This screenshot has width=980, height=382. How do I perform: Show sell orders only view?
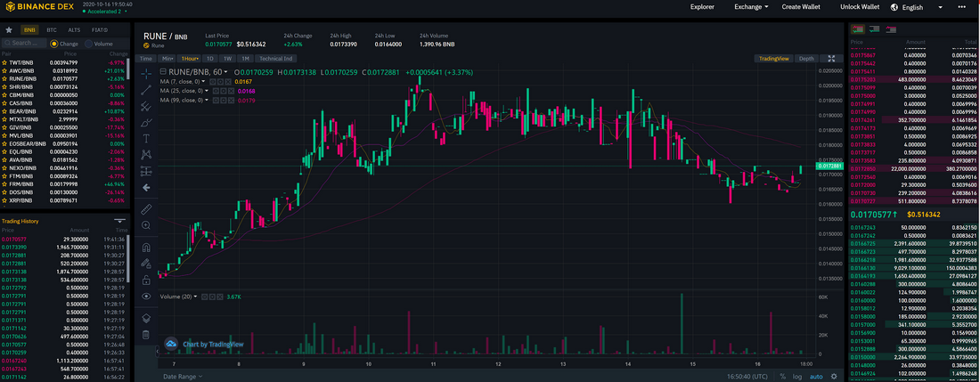(891, 28)
